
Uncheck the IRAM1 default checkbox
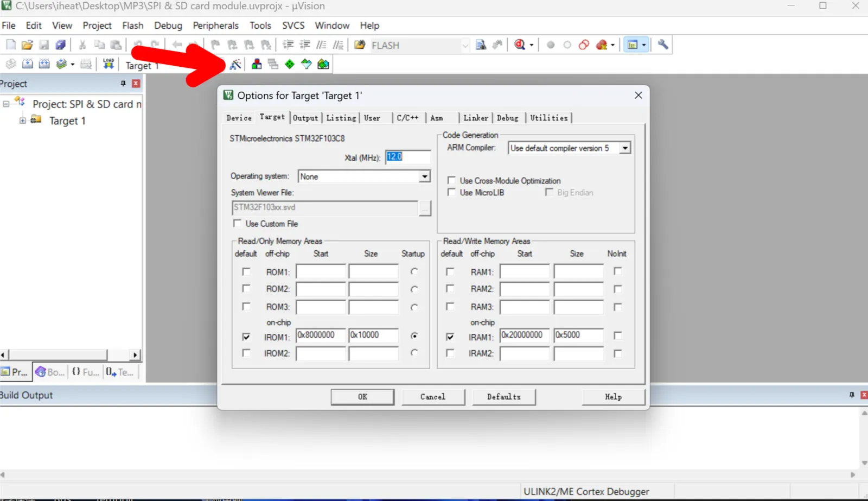450,337
